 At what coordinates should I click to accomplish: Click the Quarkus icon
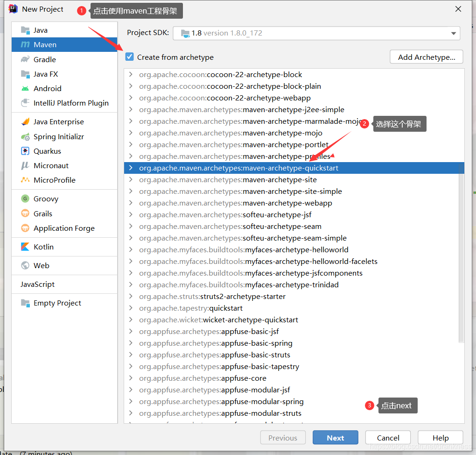(25, 151)
